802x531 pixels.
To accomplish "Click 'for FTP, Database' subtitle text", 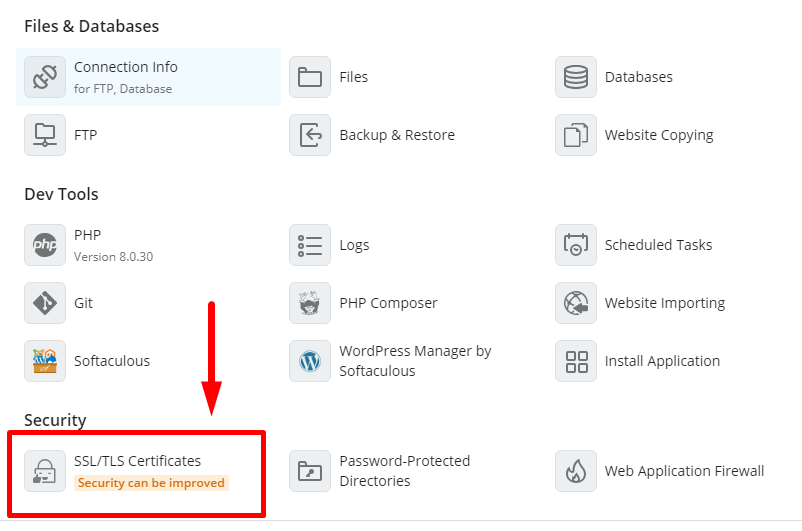I will (123, 89).
